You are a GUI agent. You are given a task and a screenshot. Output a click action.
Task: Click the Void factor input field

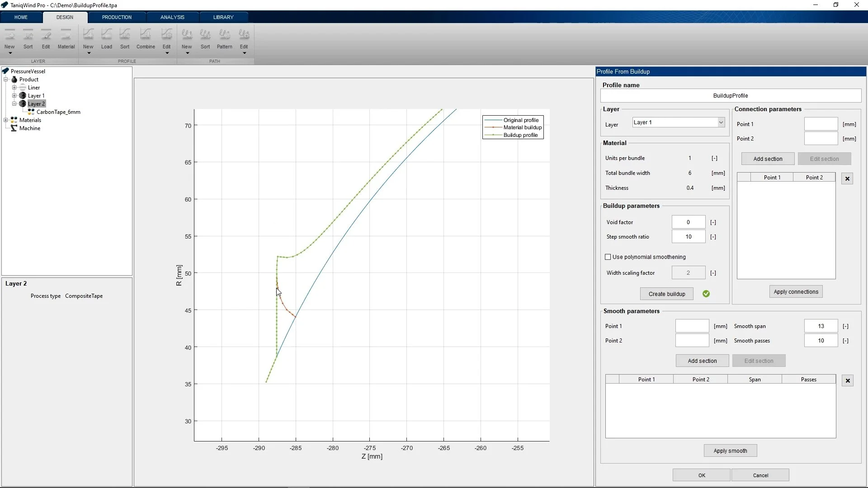coord(688,222)
